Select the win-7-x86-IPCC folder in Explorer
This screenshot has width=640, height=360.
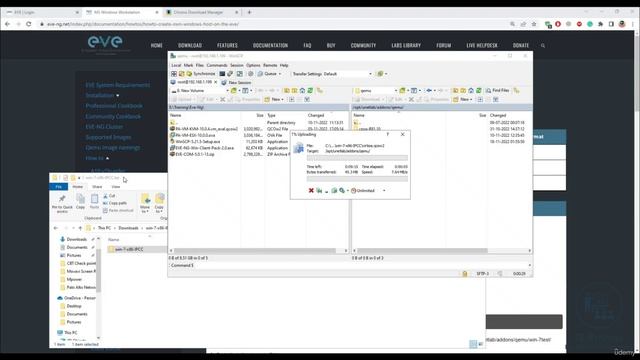[129, 249]
